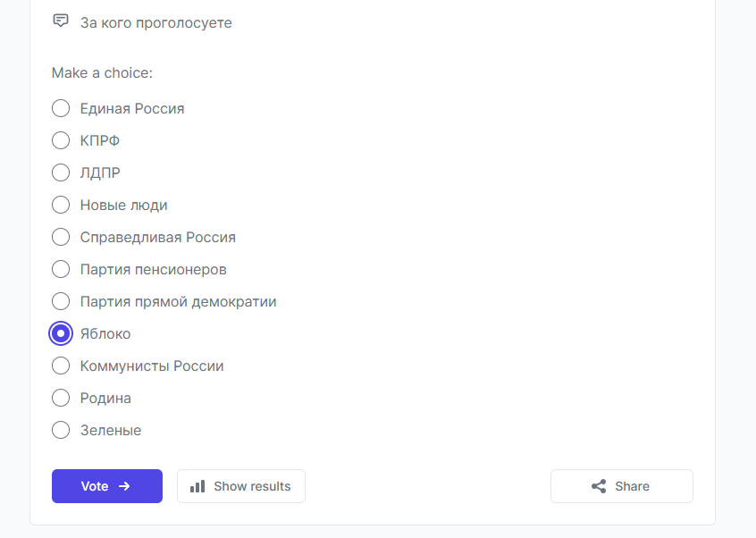
Task: Choose the КПРФ radio button
Action: pos(61,140)
